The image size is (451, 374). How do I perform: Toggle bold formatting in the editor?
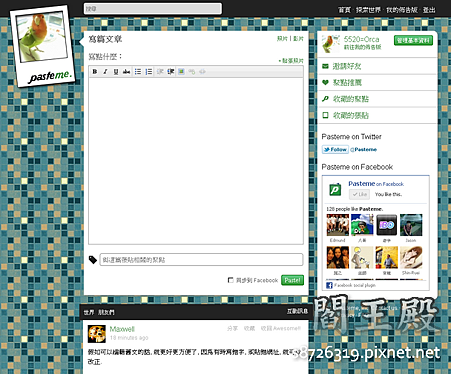coord(95,72)
